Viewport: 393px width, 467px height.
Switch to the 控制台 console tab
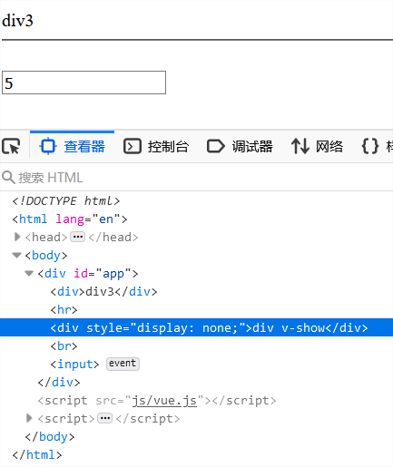click(x=156, y=146)
